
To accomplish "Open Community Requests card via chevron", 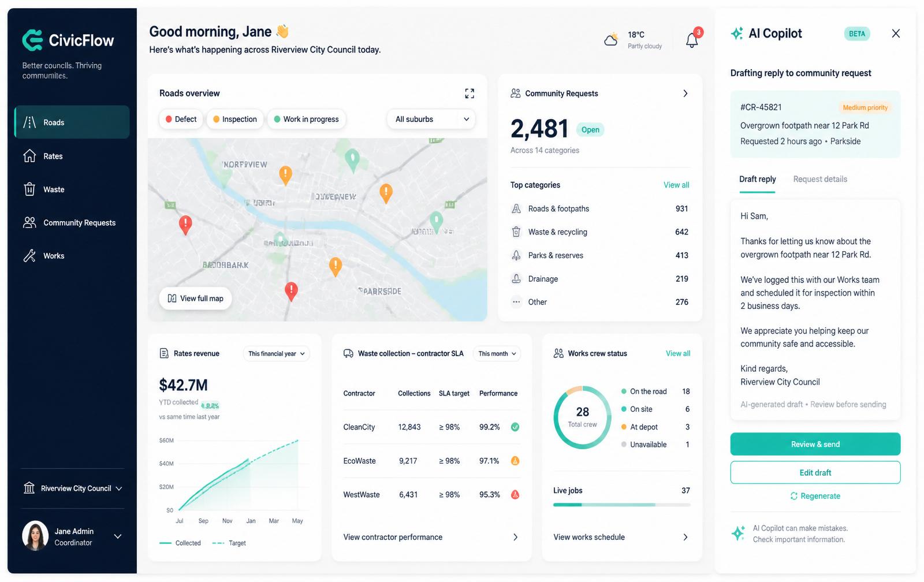I will 685,94.
